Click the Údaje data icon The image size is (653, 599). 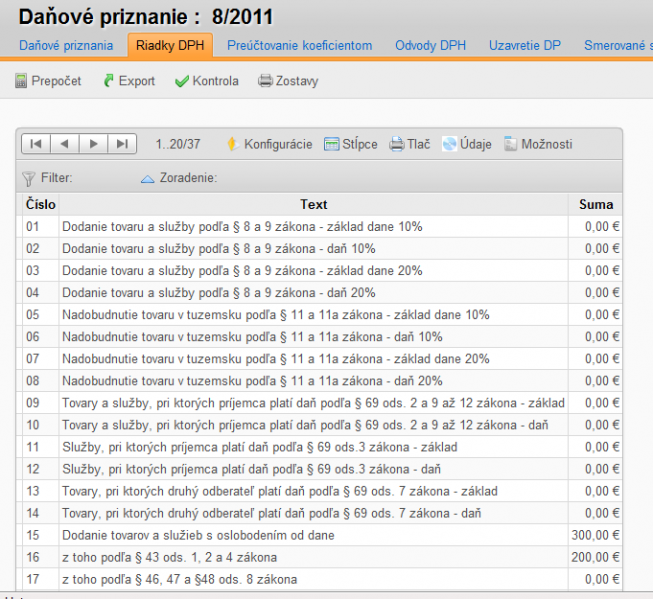click(449, 144)
